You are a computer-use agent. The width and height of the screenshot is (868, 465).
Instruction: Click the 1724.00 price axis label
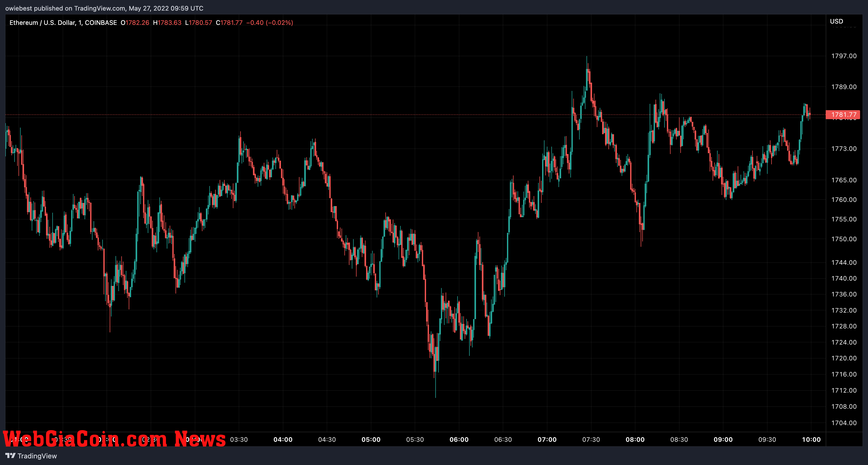[844, 342]
